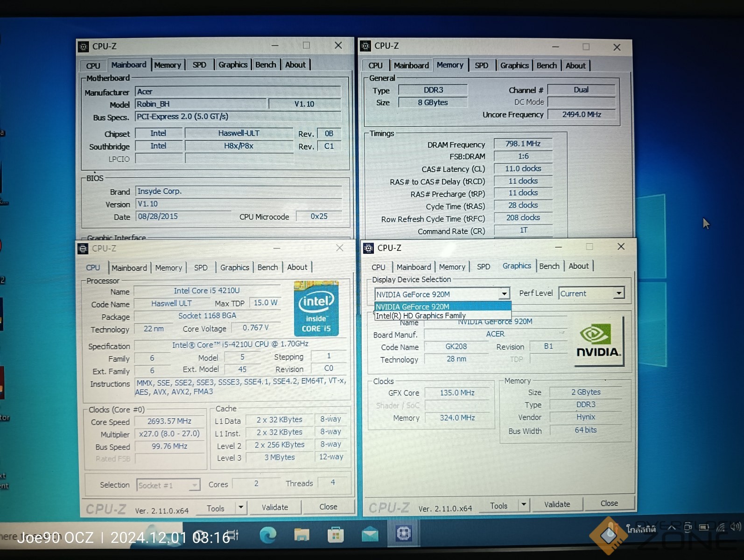This screenshot has height=560, width=744.
Task: Click CAS# Latency value 11.0 clocks
Action: tap(523, 168)
